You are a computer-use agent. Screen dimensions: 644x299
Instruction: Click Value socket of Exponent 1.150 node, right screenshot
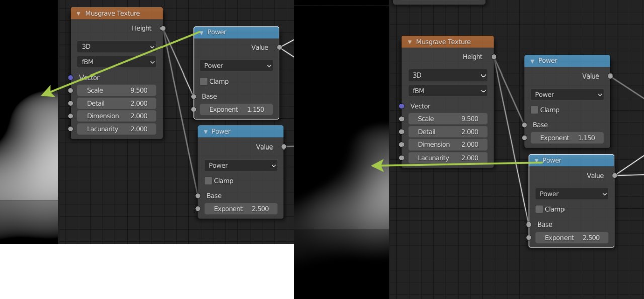(610, 76)
